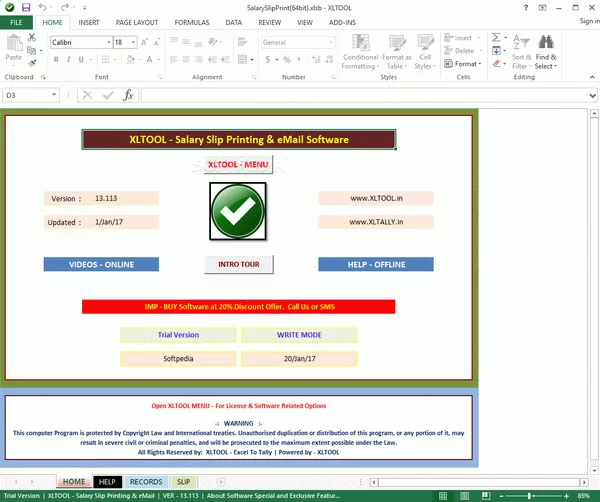Expand the font size dropdown
The image size is (600, 502).
point(133,43)
